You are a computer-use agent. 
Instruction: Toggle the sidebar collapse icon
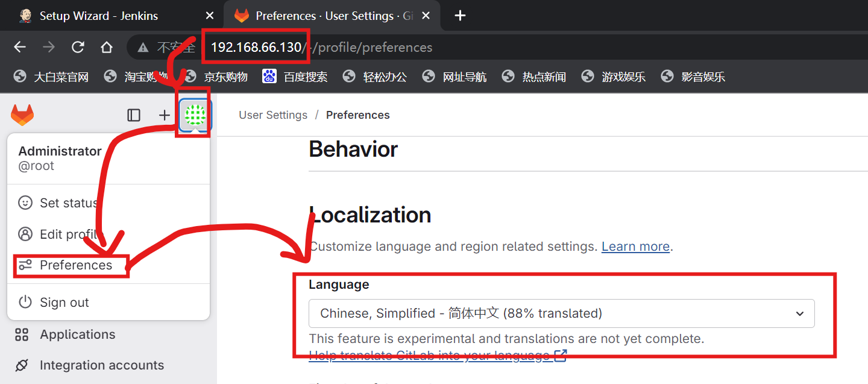[x=134, y=115]
